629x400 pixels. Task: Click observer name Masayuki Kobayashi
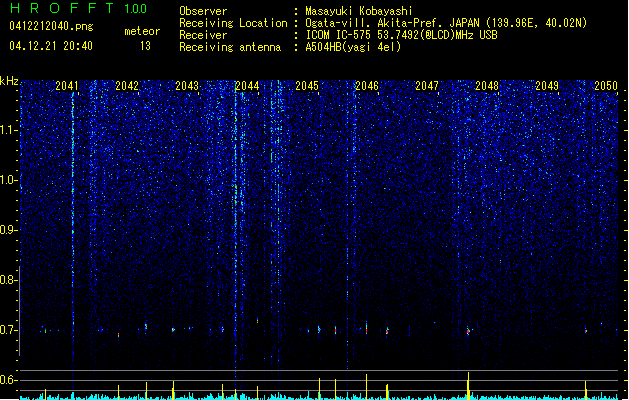359,11
